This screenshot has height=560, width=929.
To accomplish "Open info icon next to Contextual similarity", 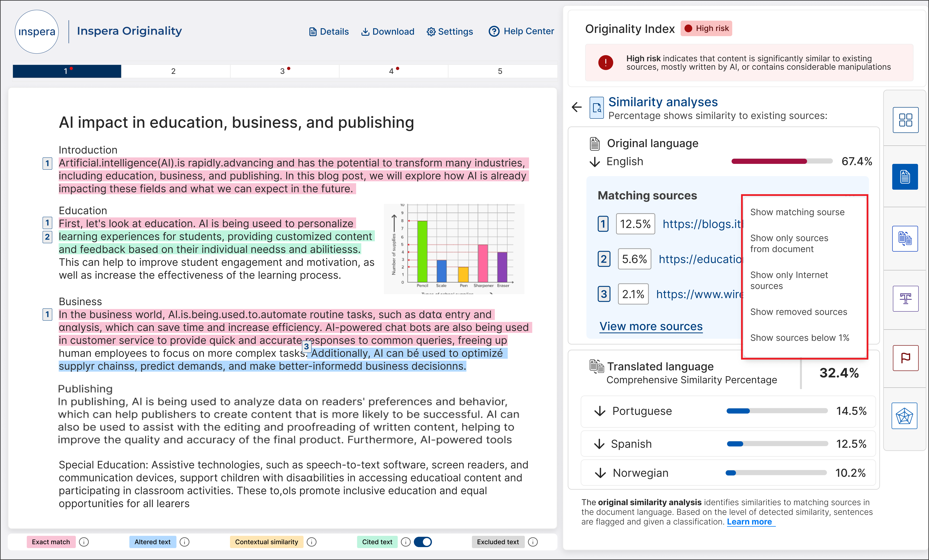I will (311, 542).
